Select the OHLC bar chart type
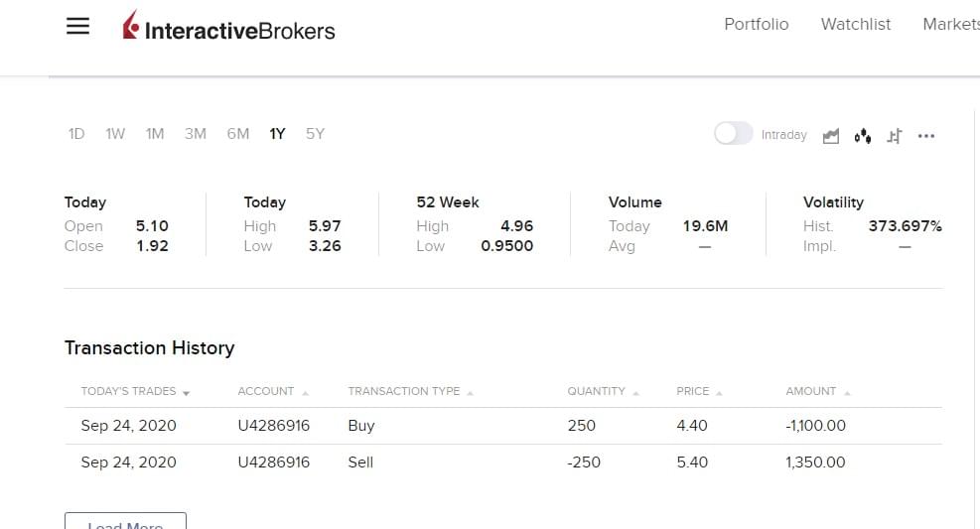980x529 pixels. [895, 136]
